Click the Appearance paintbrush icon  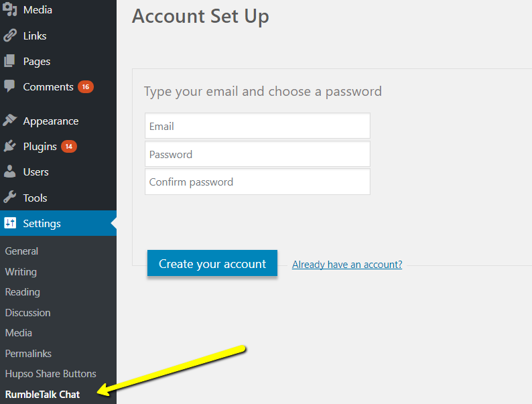click(x=10, y=121)
